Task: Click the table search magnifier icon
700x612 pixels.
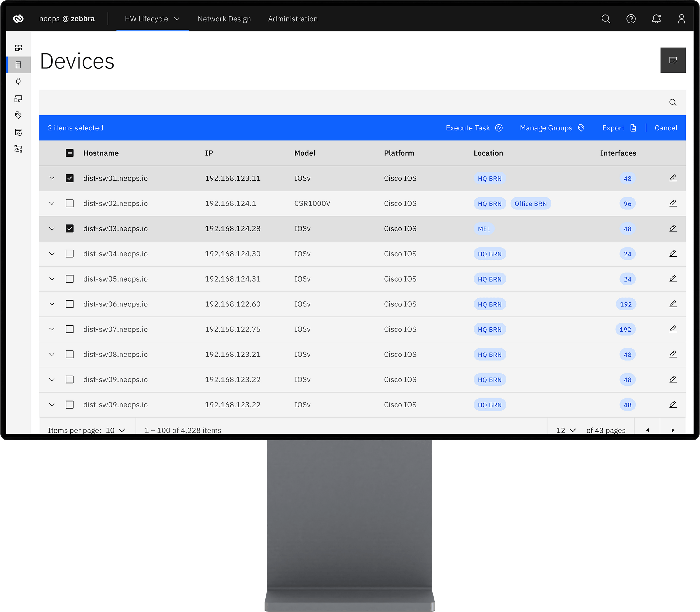Action: tap(673, 103)
